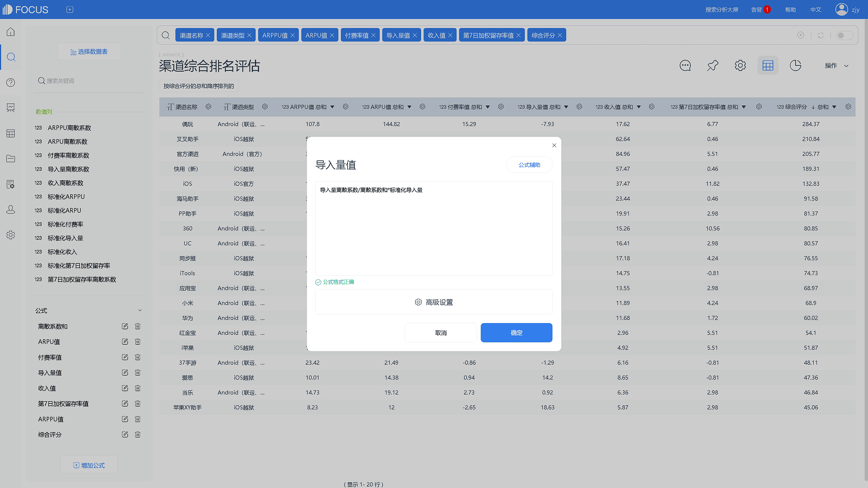The height and width of the screenshot is (488, 868).
Task: Open 帮助 in top bar
Action: tap(790, 9)
